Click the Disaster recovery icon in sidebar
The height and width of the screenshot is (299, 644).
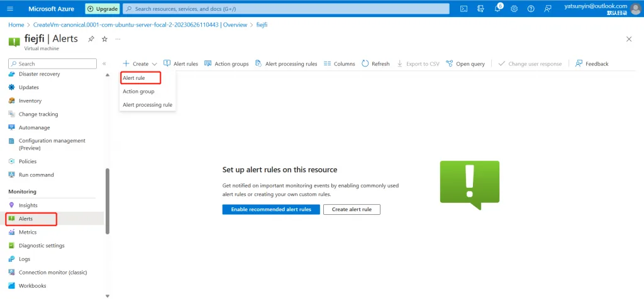11,74
